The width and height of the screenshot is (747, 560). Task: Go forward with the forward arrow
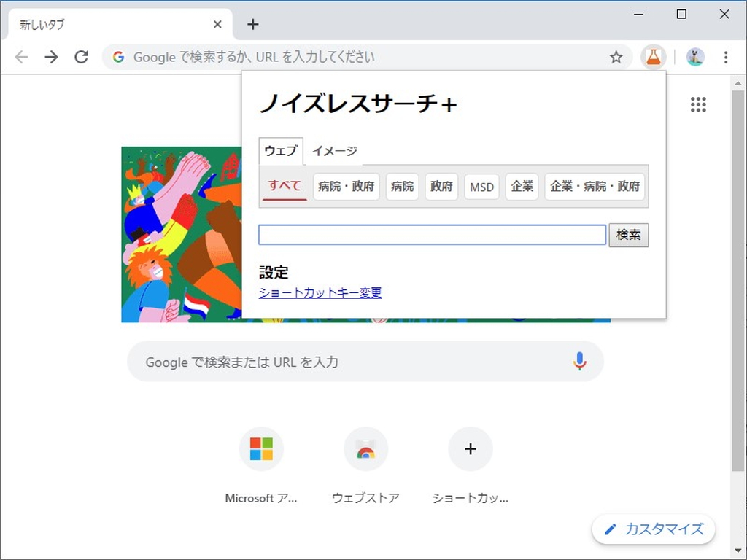tap(51, 56)
